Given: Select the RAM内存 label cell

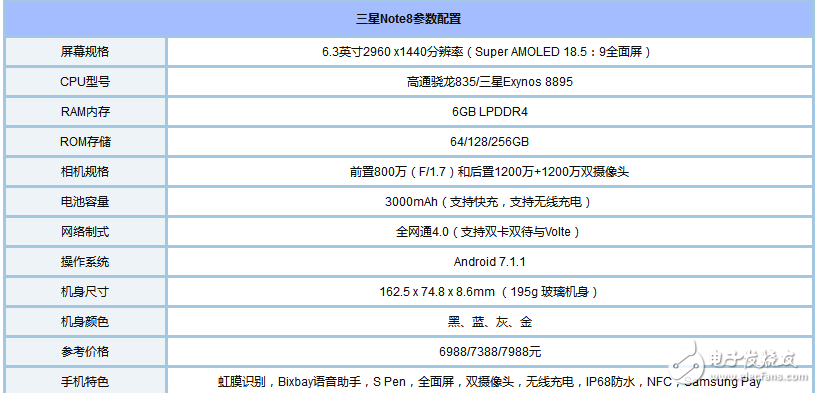Looking at the screenshot, I should point(85,112).
